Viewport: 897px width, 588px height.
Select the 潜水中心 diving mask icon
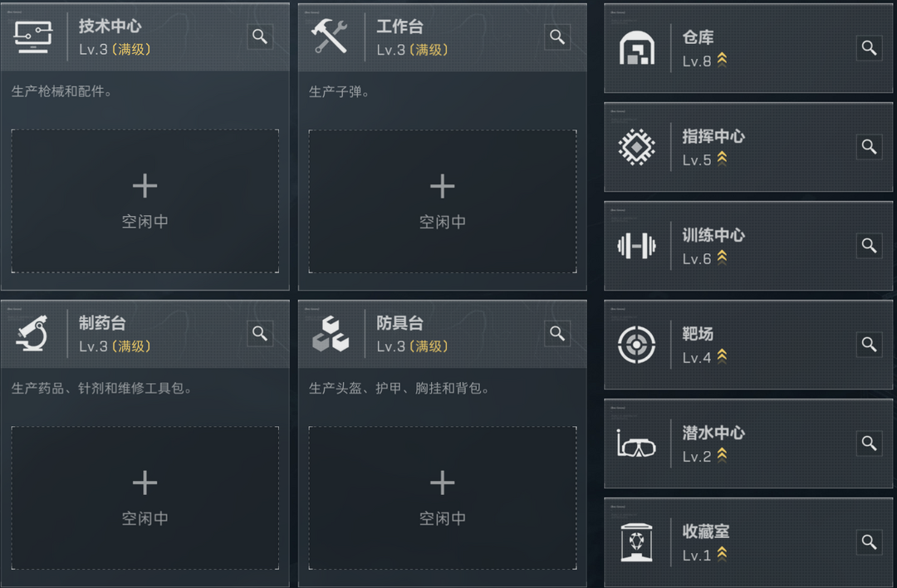click(x=636, y=443)
